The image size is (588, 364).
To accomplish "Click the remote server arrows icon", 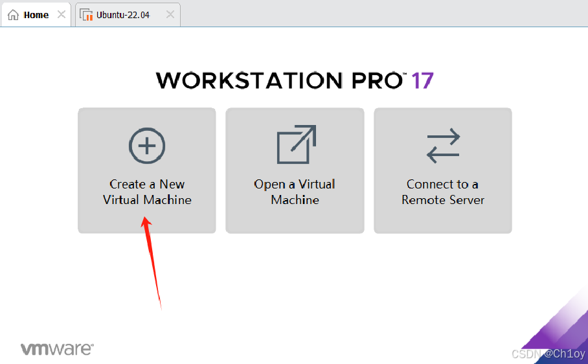I will tap(443, 146).
